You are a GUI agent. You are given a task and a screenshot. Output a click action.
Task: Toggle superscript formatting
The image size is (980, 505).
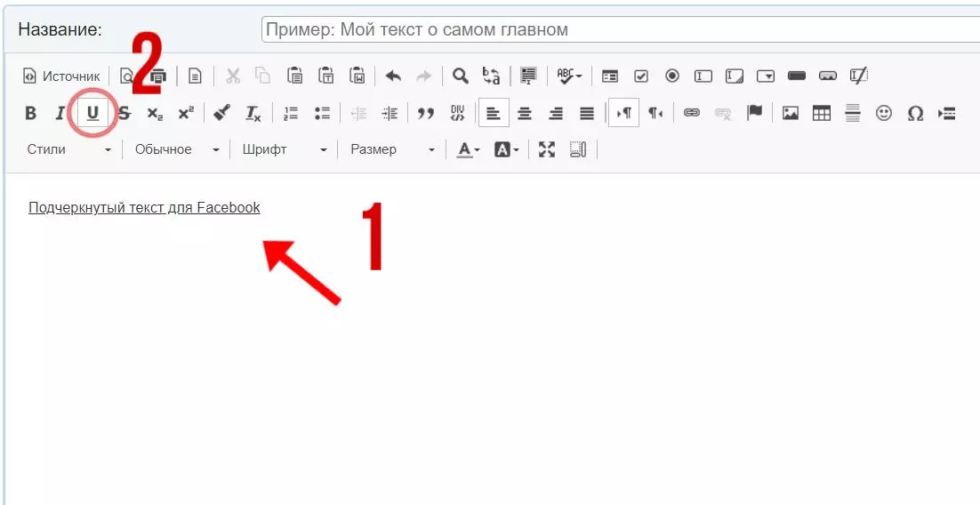click(x=186, y=113)
